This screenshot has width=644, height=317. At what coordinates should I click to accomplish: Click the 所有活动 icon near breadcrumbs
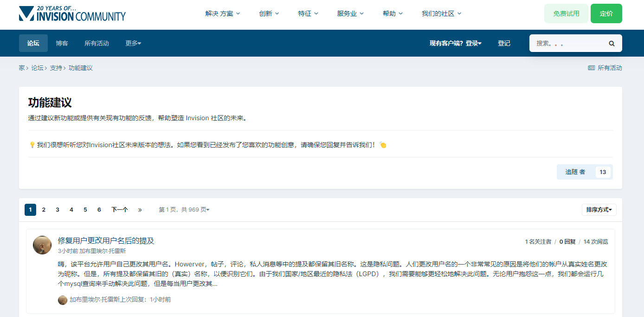(x=592, y=68)
